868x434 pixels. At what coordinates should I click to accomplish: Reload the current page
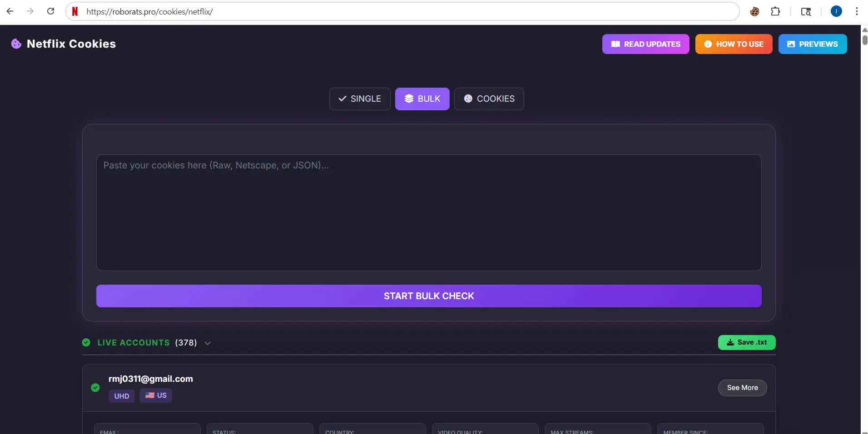pos(51,11)
